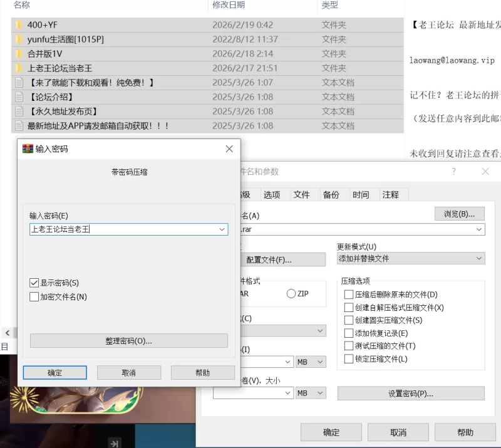
Task: Enable 添加恢复记录(E) option
Action: 349,333
